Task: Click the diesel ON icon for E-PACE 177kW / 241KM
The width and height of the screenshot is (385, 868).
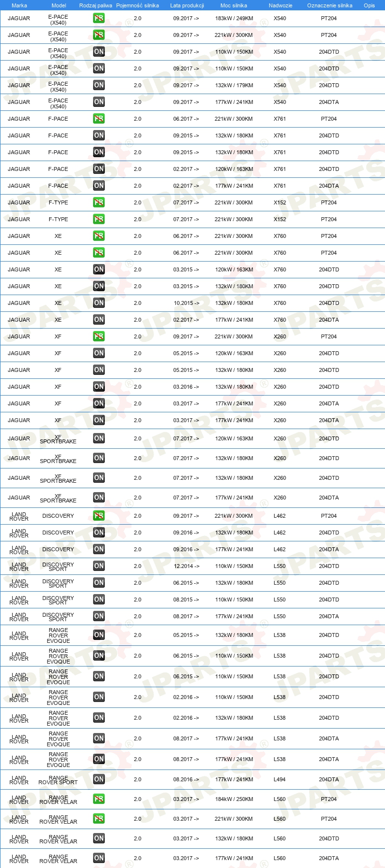Action: coord(99,102)
